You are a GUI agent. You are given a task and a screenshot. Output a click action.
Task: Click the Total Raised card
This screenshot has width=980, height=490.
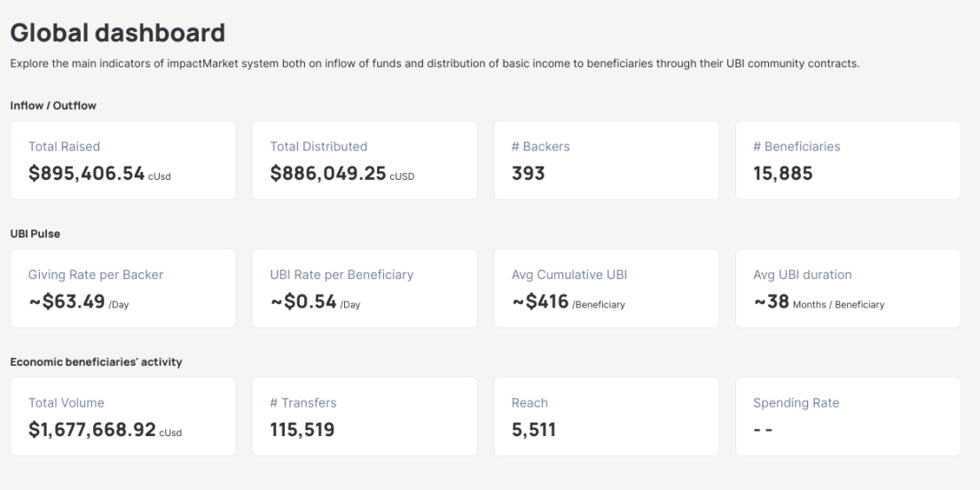123,160
